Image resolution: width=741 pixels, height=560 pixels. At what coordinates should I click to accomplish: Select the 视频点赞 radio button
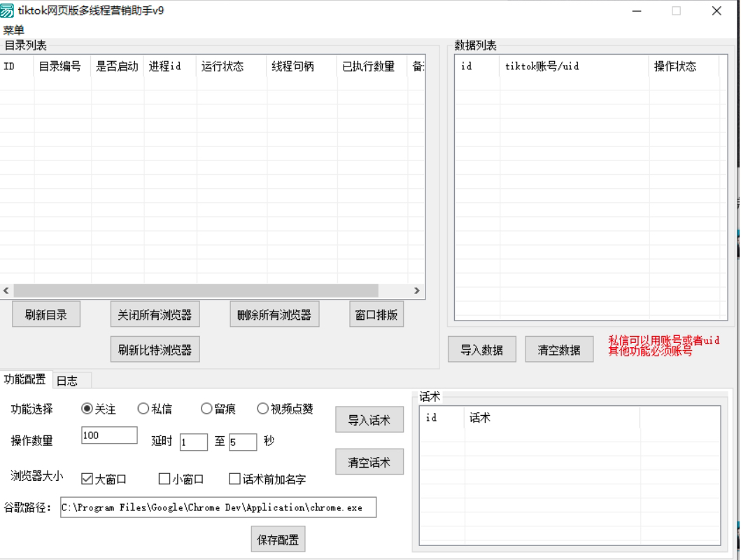click(262, 409)
